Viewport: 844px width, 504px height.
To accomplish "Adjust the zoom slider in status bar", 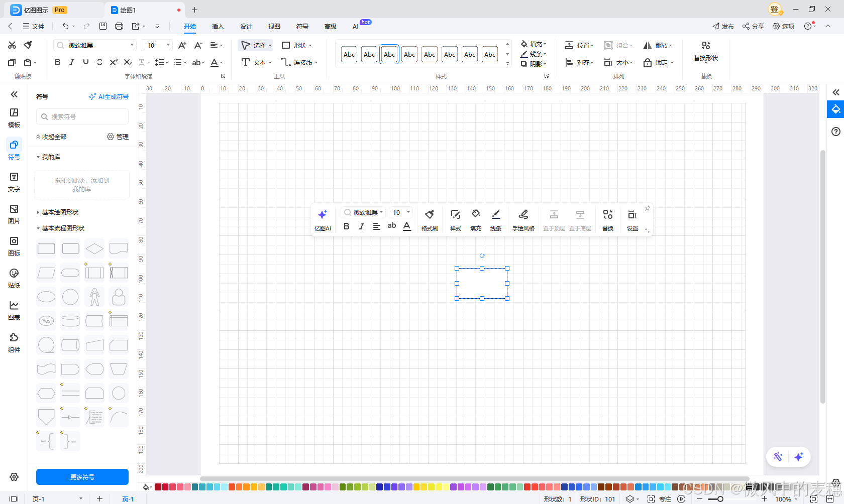I will click(x=720, y=499).
